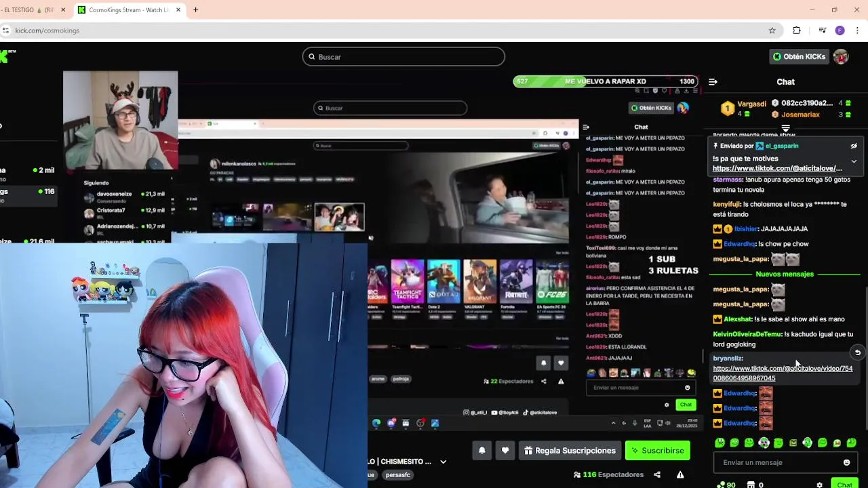
Task: Expand the pinned message chevron
Action: (x=854, y=161)
